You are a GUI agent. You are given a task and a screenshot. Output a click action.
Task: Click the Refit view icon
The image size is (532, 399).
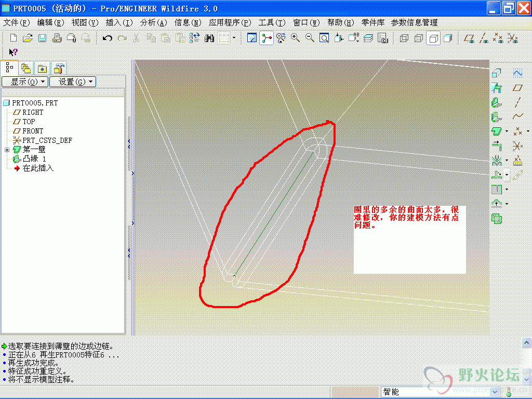pos(324,38)
